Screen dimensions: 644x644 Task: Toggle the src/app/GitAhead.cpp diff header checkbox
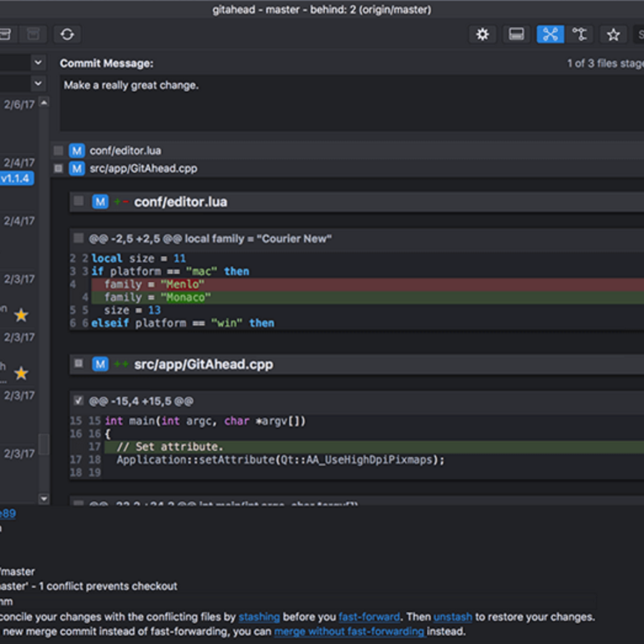(78, 363)
